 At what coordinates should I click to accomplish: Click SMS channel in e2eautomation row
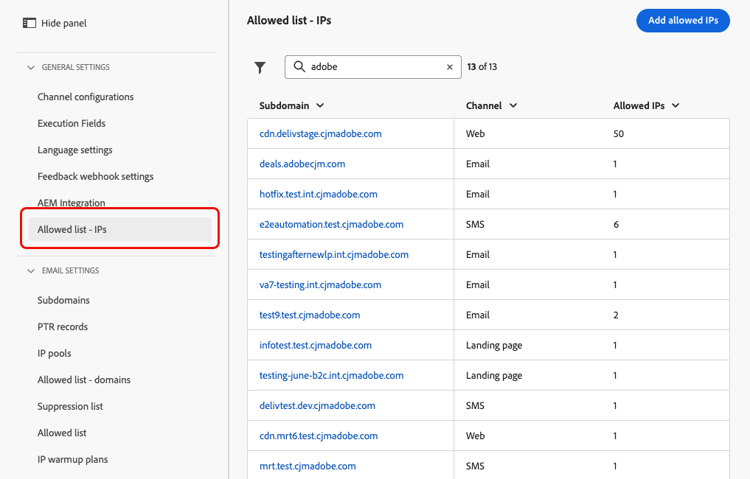475,224
